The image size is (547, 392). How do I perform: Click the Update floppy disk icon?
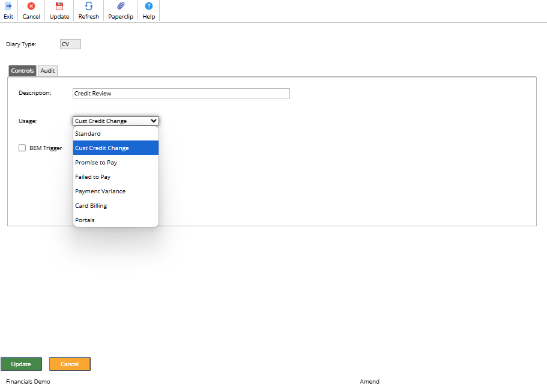pos(59,6)
